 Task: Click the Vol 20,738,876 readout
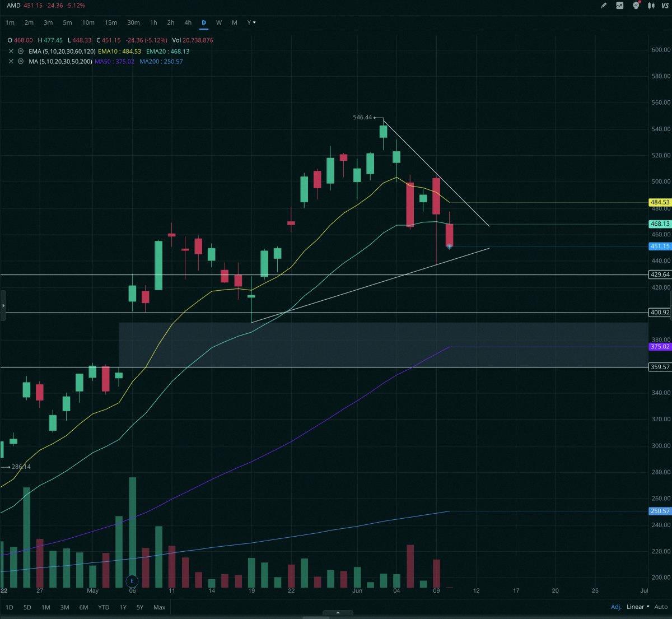(x=193, y=40)
